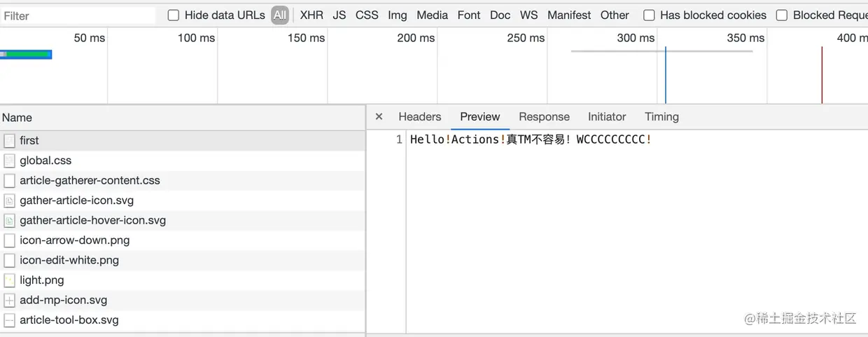
Task: Click the red load event marker line
Action: point(822,75)
